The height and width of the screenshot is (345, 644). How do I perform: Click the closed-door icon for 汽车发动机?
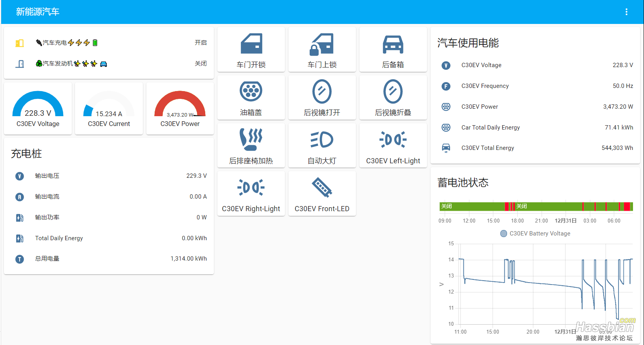point(20,64)
